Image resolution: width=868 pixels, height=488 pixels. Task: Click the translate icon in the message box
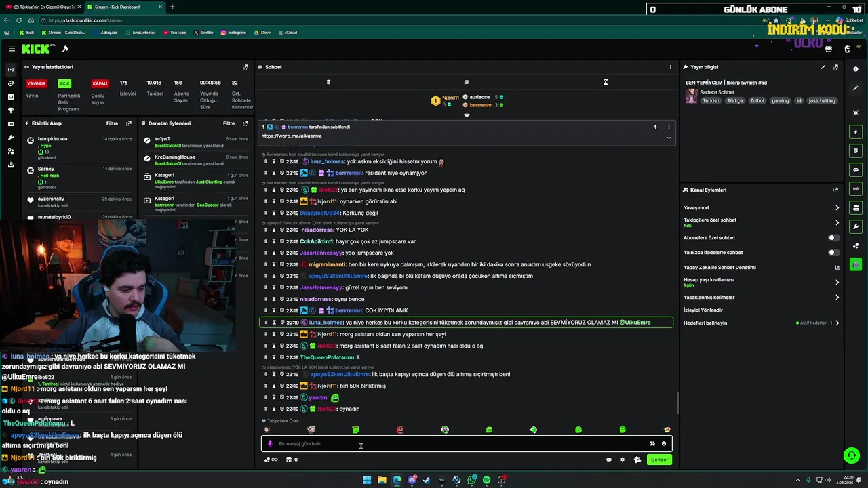[652, 444]
